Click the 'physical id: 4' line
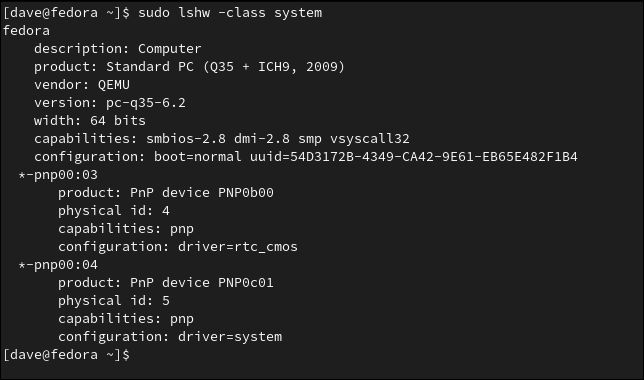Image resolution: width=644 pixels, height=380 pixels. coord(114,211)
